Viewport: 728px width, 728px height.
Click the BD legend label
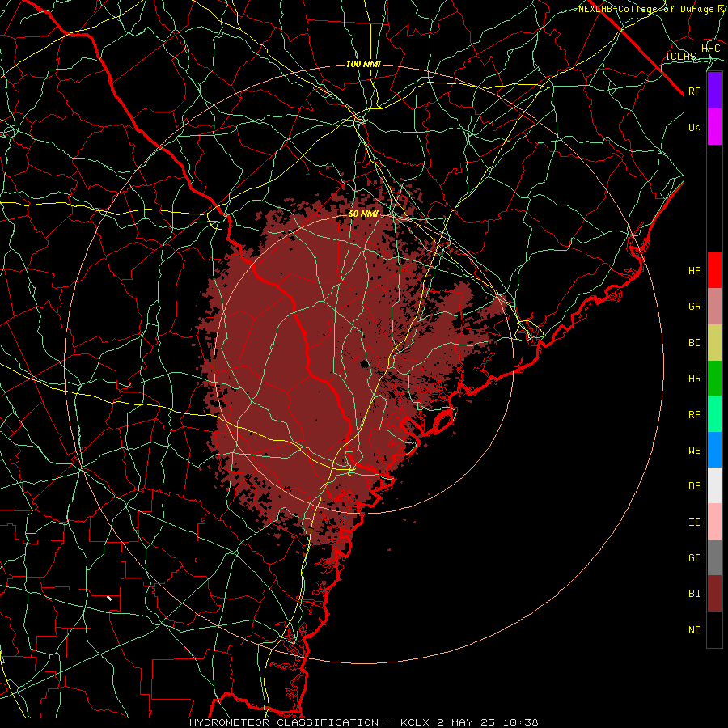pyautogui.click(x=694, y=343)
